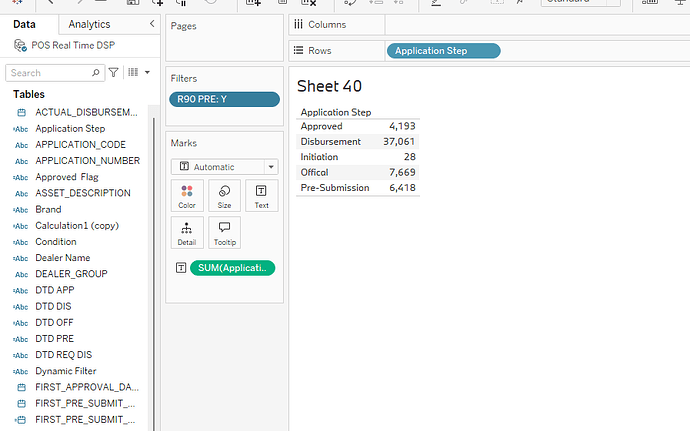Click the text icon beside SUM(Applicati..
The height and width of the screenshot is (431, 690).
click(181, 268)
